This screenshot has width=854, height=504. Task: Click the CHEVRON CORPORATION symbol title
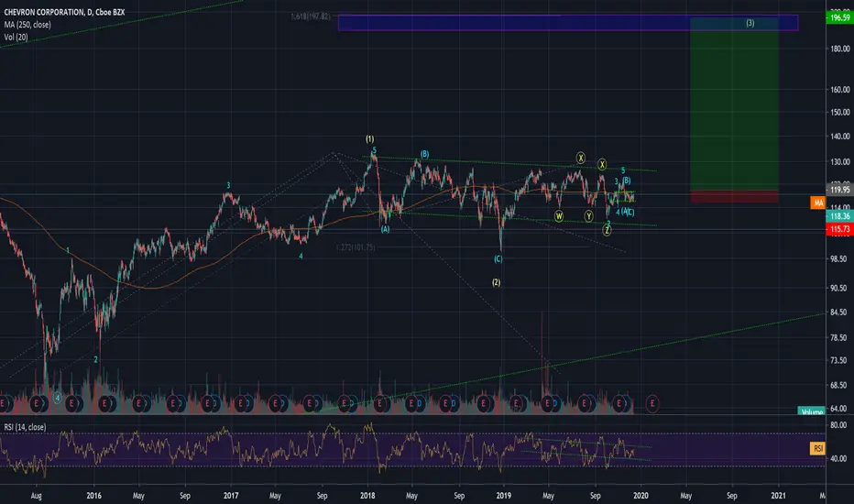click(64, 12)
